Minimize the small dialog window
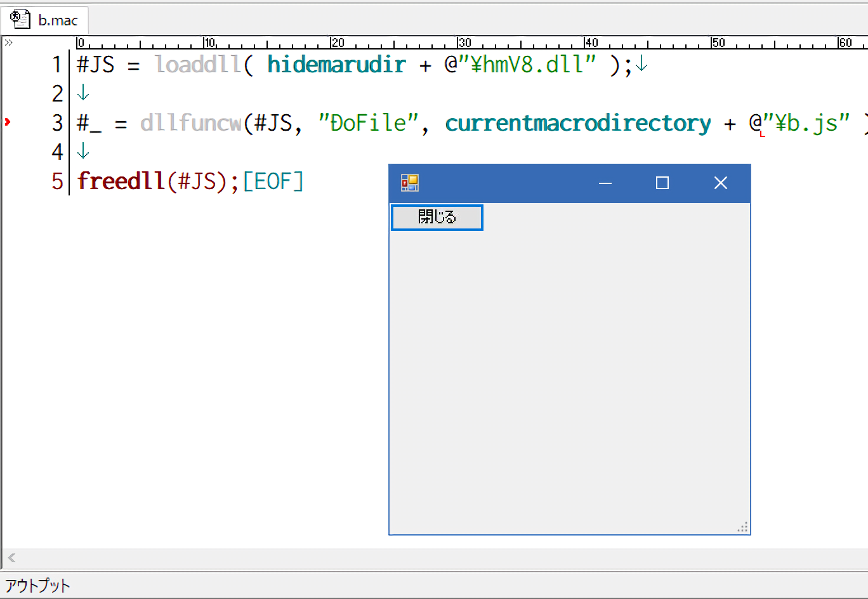Image resolution: width=868 pixels, height=599 pixels. [605, 183]
